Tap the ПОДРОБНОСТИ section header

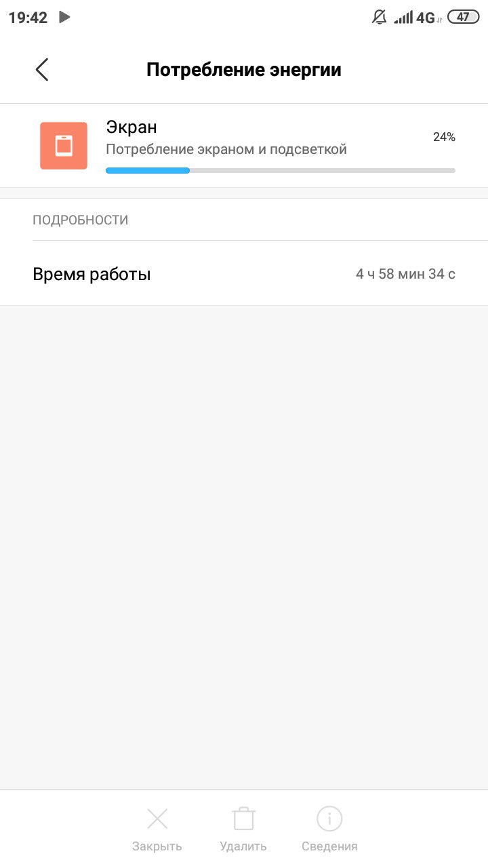pyautogui.click(x=81, y=220)
